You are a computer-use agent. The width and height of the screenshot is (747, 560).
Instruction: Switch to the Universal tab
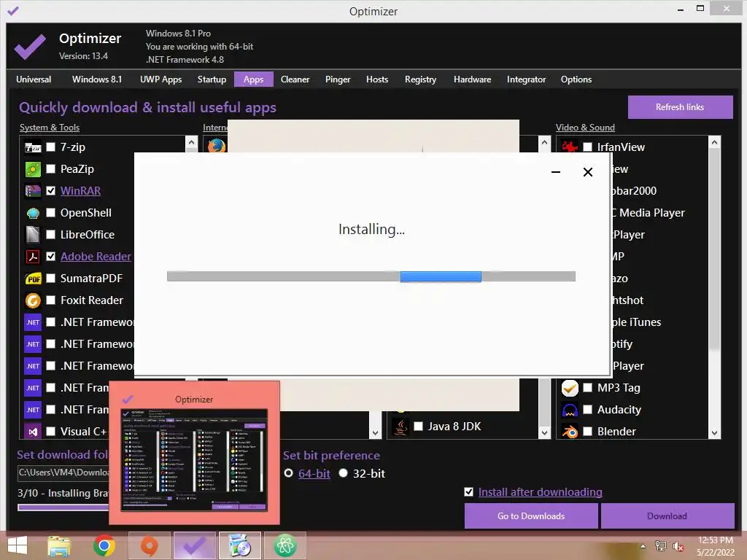click(x=34, y=79)
